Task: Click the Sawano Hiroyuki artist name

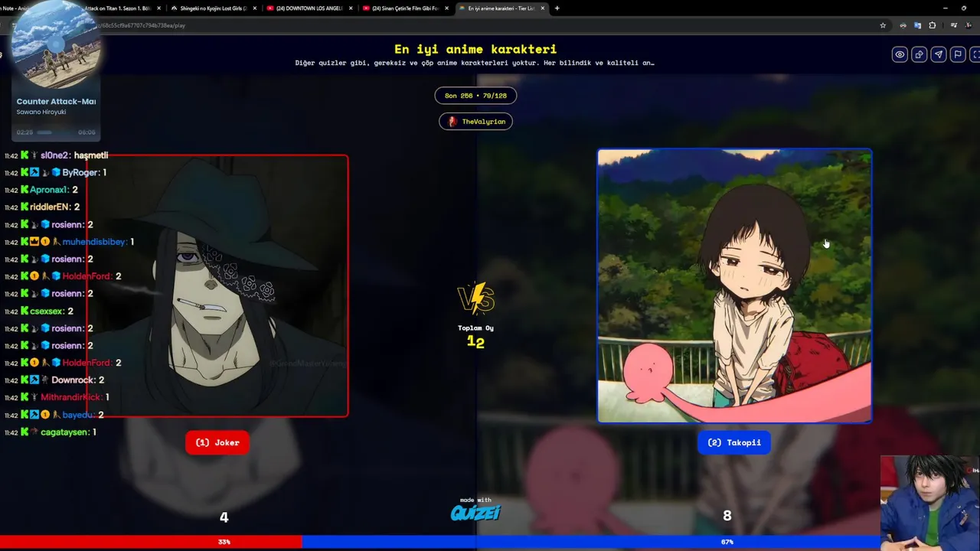Action: click(42, 112)
